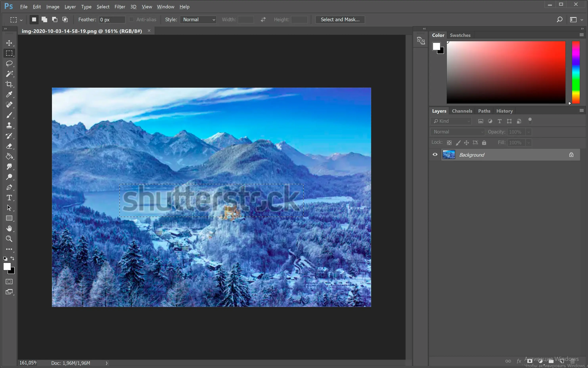Select the Crop tool

(x=9, y=84)
